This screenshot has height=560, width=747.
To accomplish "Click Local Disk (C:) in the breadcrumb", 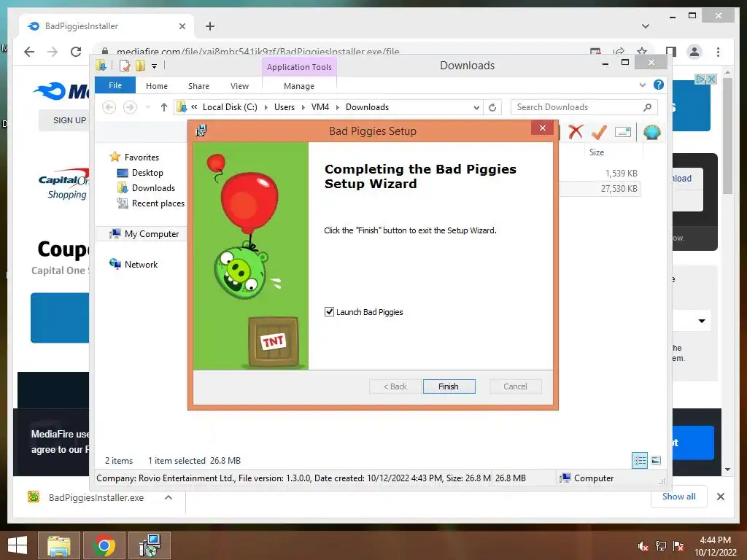I will tap(230, 107).
